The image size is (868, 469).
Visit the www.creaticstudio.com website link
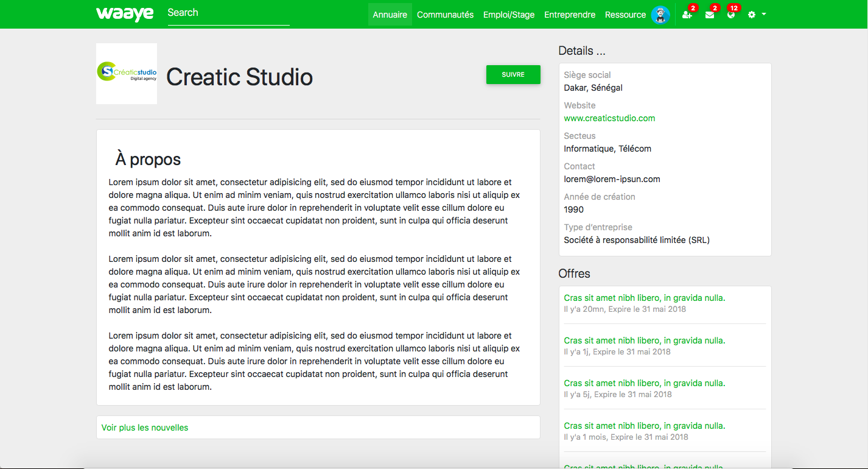(609, 118)
